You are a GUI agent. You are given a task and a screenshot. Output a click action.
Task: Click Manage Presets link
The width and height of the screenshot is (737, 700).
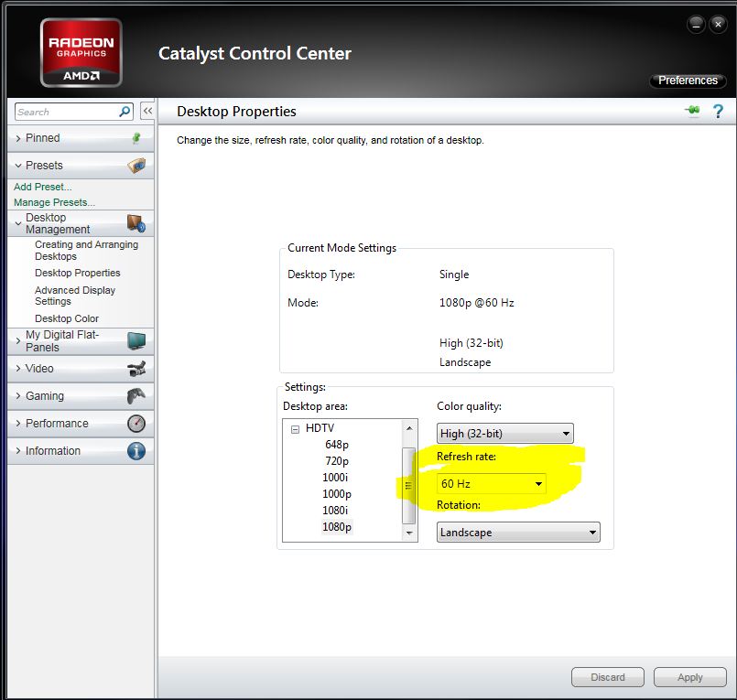pyautogui.click(x=55, y=202)
